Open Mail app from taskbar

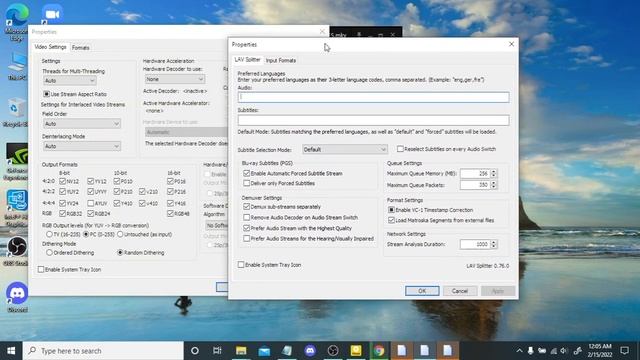[264, 351]
